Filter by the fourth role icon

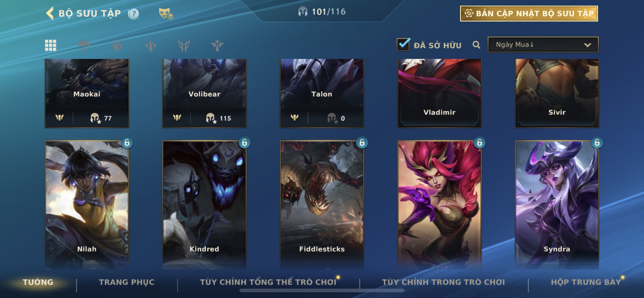pyautogui.click(x=184, y=45)
